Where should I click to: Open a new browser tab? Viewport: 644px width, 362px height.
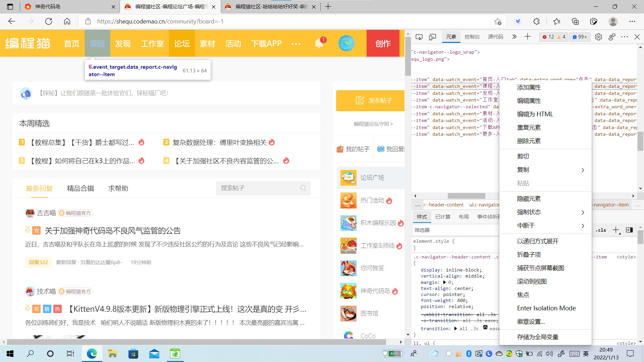pyautogui.click(x=328, y=6)
